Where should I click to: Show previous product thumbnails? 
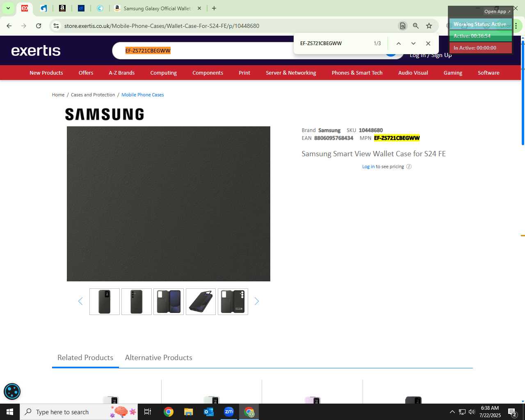tap(80, 301)
